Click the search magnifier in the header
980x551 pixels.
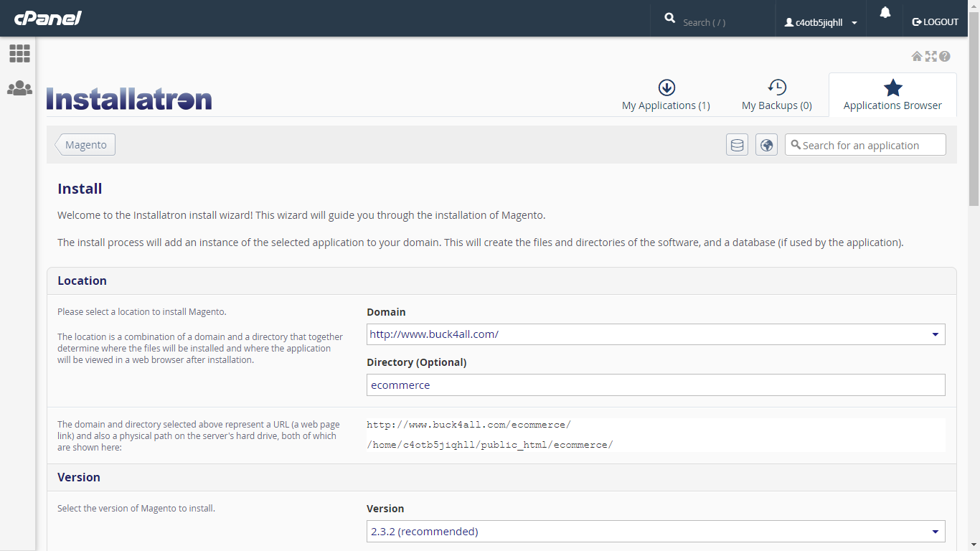tap(670, 18)
